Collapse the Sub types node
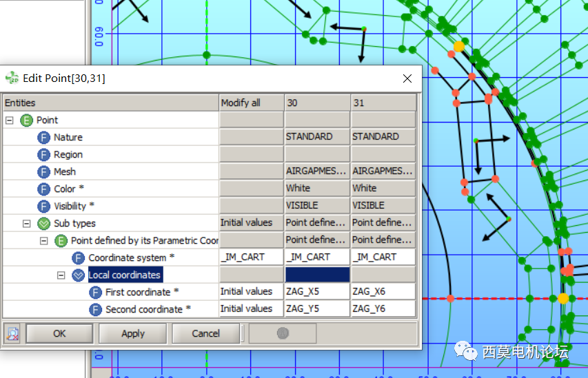This screenshot has height=378, width=588. tap(27, 223)
